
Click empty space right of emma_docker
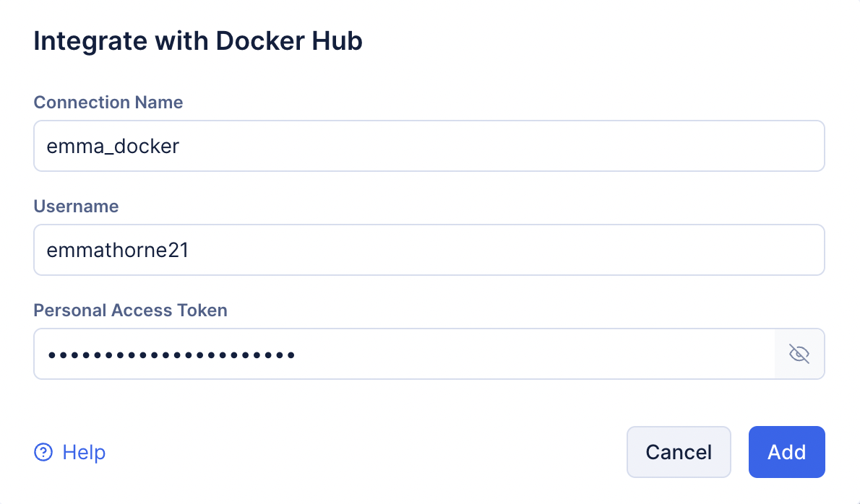[506, 146]
